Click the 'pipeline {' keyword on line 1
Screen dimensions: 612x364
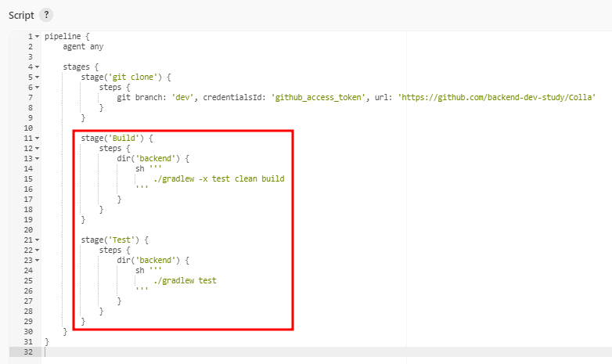(67, 36)
